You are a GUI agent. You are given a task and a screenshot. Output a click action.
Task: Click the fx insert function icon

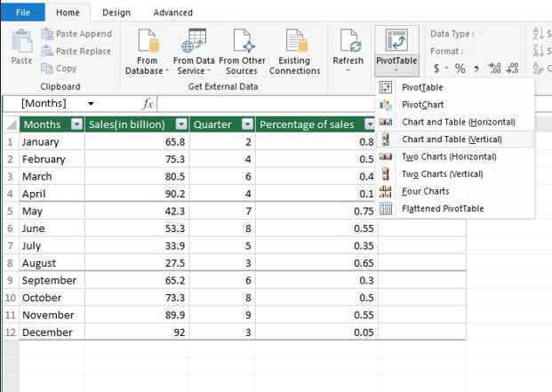pyautogui.click(x=148, y=103)
